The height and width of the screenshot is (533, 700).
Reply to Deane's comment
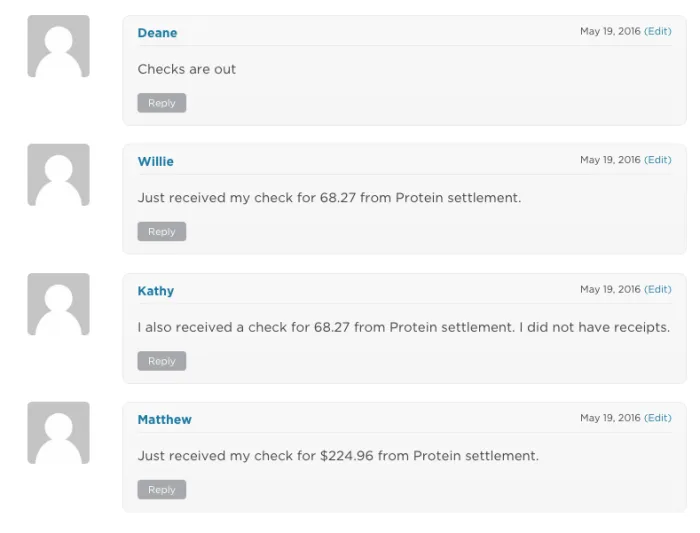coord(161,103)
